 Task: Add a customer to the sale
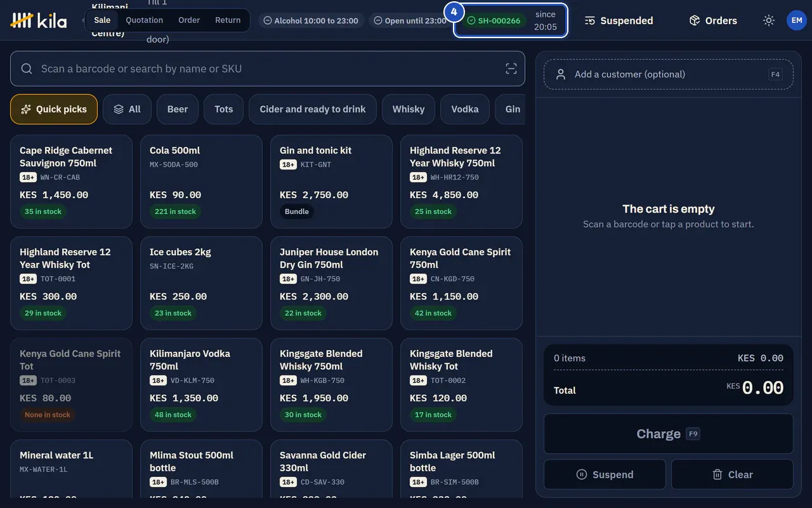(x=669, y=74)
